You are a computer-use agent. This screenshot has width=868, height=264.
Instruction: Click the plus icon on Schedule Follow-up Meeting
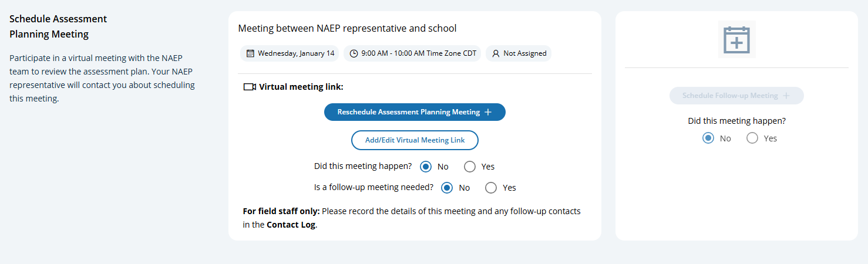point(786,96)
